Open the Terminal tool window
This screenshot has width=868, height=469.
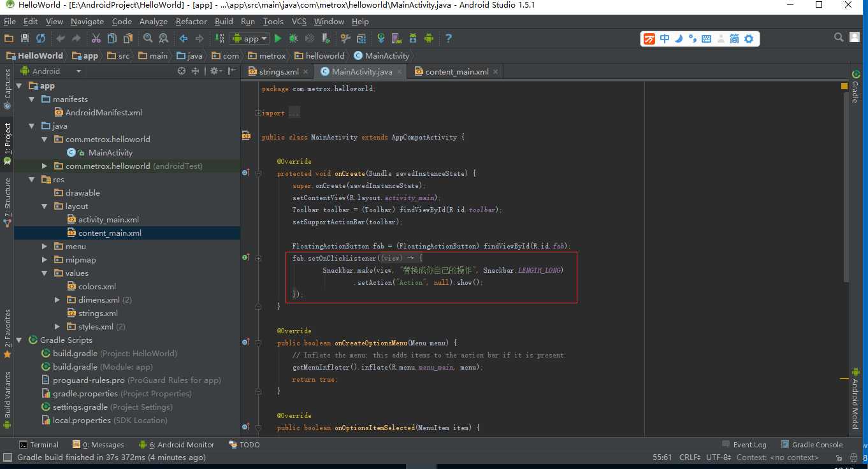coord(39,444)
